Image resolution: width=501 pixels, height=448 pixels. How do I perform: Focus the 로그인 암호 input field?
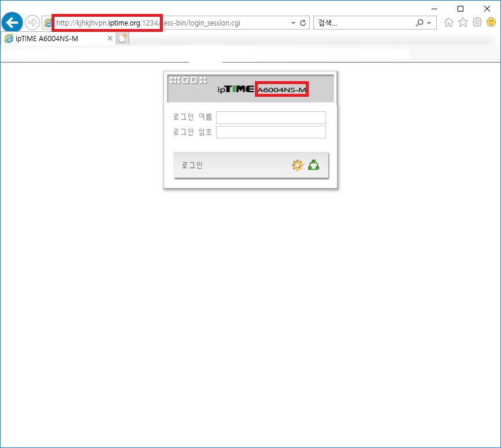tap(271, 132)
